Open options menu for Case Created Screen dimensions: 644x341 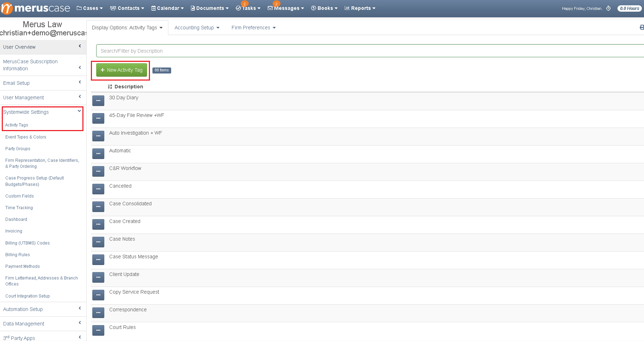click(x=98, y=224)
